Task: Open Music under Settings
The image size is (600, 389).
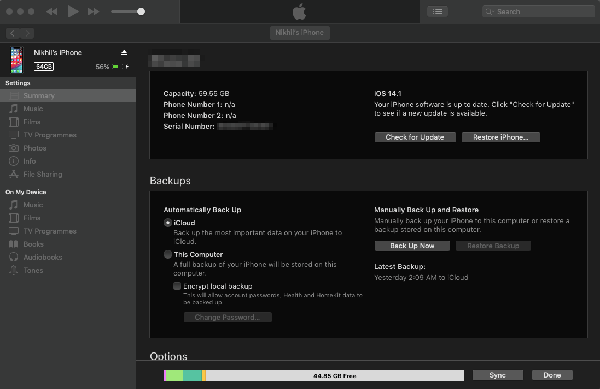Action: click(x=68, y=109)
